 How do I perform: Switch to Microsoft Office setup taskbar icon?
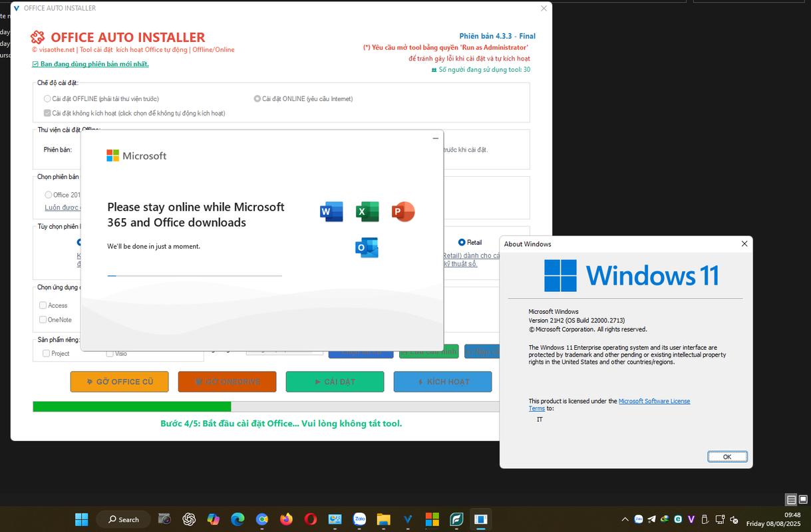(x=432, y=519)
